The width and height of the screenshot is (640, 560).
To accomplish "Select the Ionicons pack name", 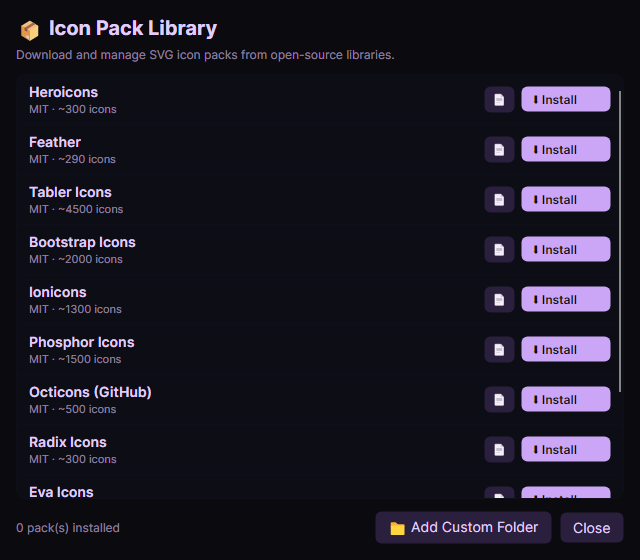I will (x=58, y=292).
